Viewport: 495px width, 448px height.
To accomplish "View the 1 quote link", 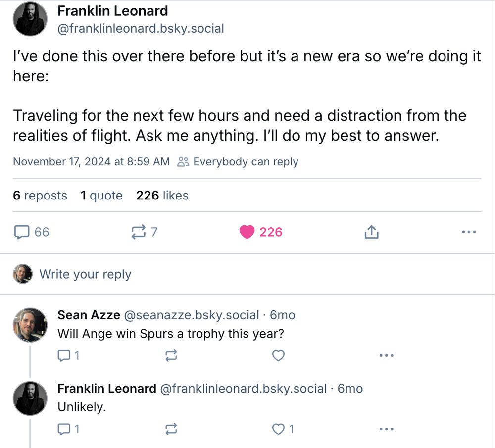I will 101,196.
